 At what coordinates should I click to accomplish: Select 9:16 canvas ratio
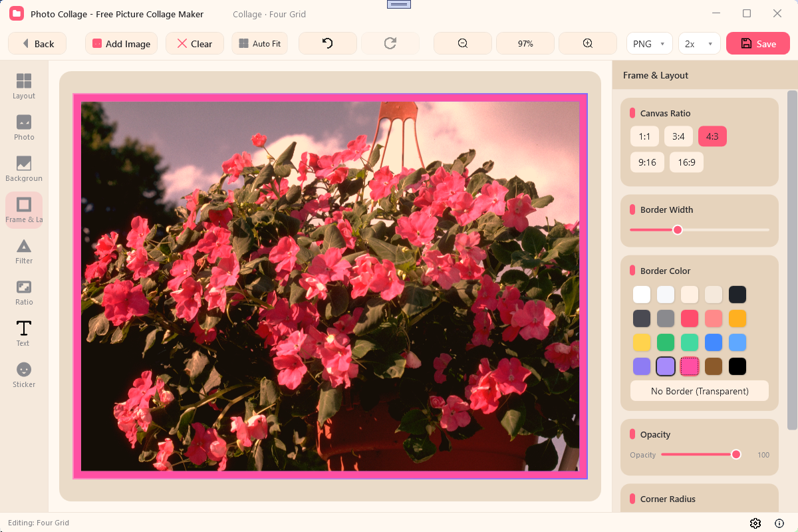647,162
